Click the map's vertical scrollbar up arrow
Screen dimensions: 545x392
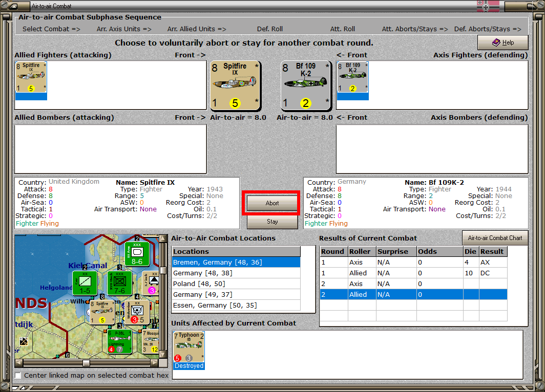[162, 238]
